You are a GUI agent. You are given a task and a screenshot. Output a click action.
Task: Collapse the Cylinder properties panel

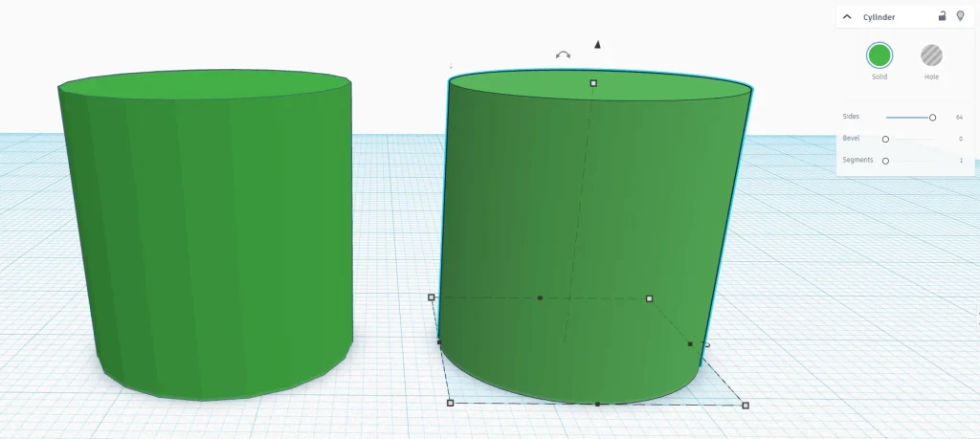click(847, 17)
